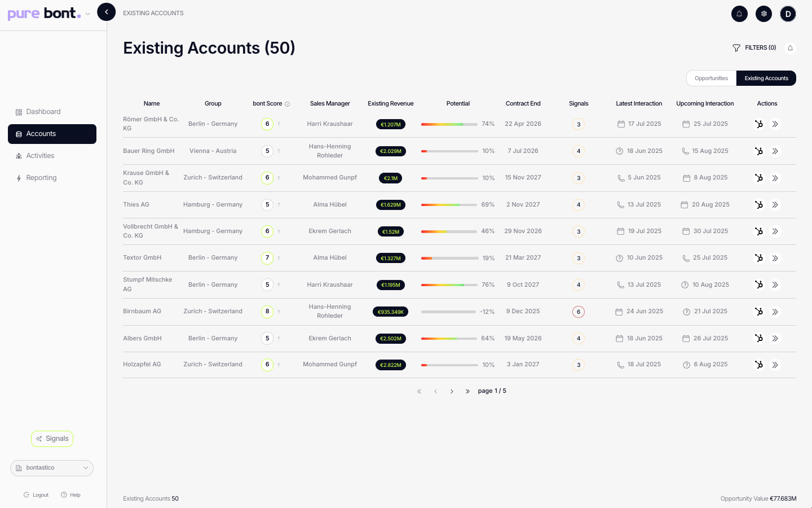Click the HubSpot icon for Römer GmbH row
This screenshot has width=812, height=508.
click(759, 124)
